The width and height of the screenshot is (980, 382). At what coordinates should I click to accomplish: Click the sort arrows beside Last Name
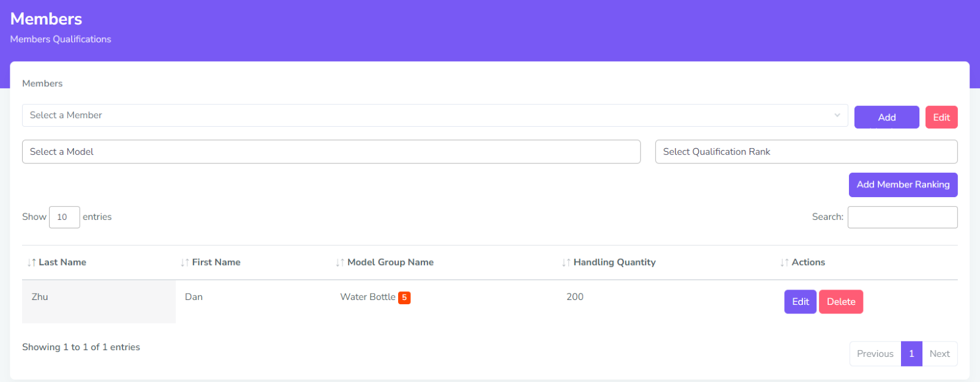pos(32,263)
